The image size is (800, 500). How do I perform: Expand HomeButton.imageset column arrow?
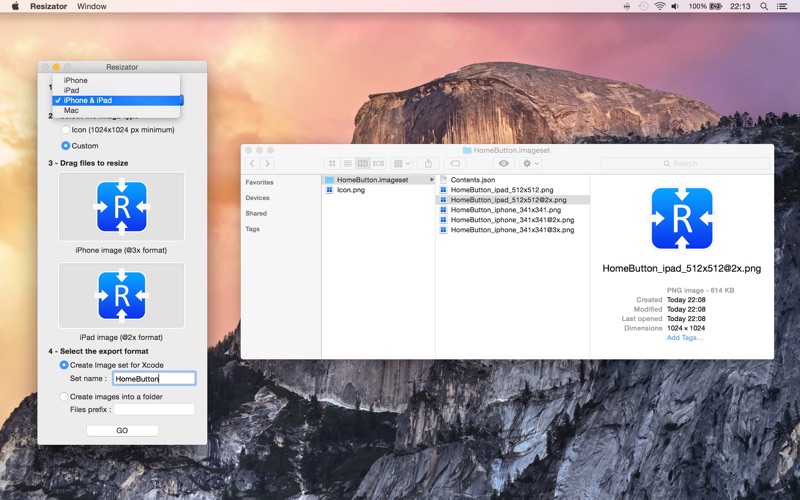432,180
